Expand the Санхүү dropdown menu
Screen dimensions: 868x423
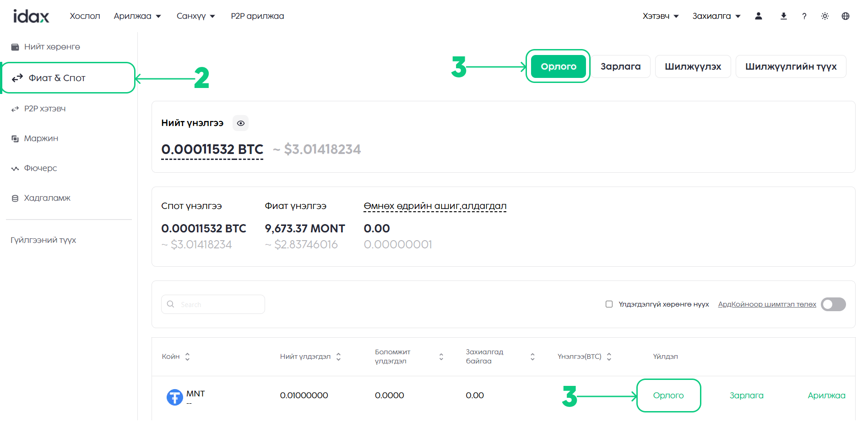[x=195, y=16]
